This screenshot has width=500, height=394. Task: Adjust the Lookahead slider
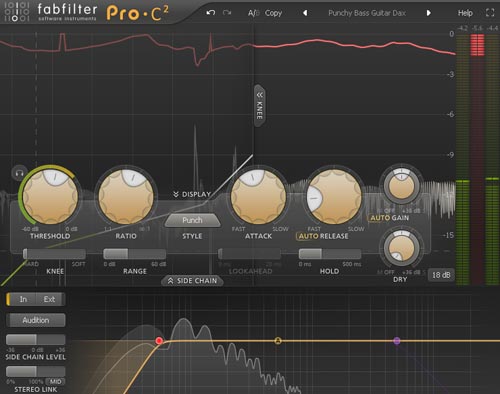tap(249, 254)
